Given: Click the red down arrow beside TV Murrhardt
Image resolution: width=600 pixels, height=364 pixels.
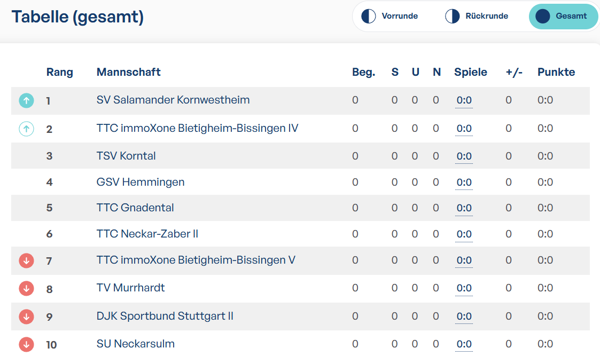Looking at the screenshot, I should [x=26, y=289].
